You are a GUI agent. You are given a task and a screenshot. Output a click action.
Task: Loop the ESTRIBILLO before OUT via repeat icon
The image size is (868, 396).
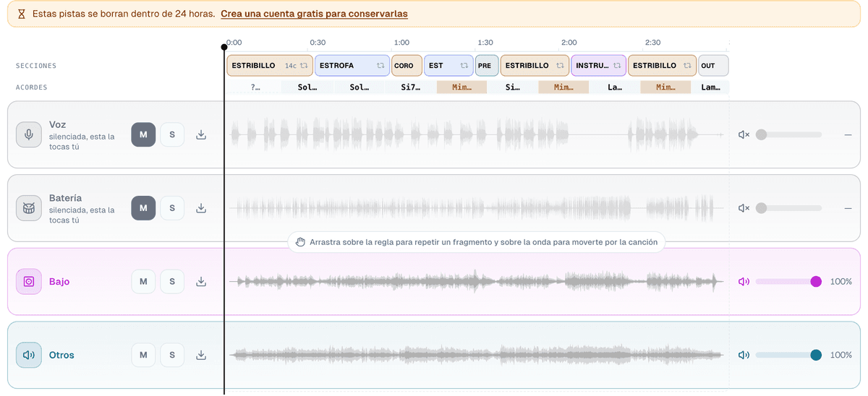pos(687,66)
